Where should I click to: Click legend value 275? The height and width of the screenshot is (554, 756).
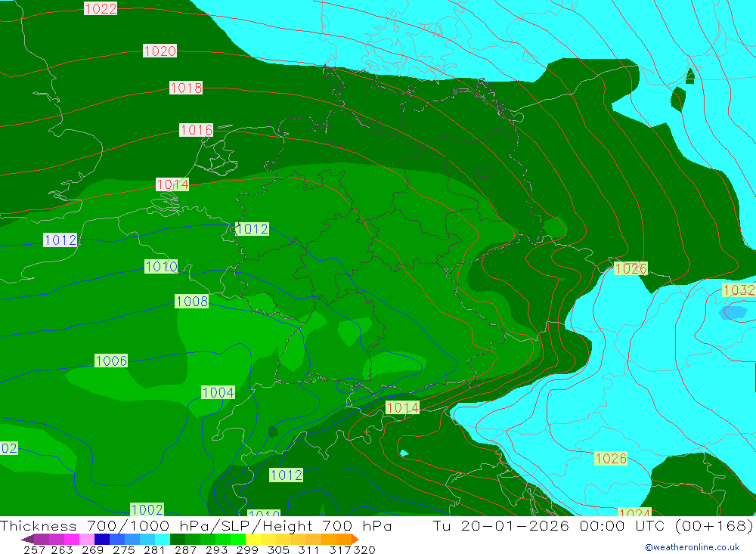pyautogui.click(x=124, y=549)
